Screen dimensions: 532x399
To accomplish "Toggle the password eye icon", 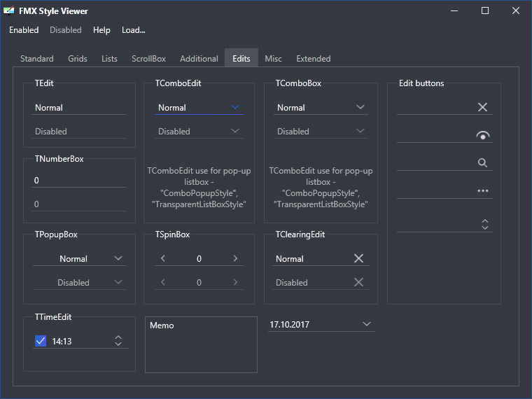I will [x=483, y=135].
